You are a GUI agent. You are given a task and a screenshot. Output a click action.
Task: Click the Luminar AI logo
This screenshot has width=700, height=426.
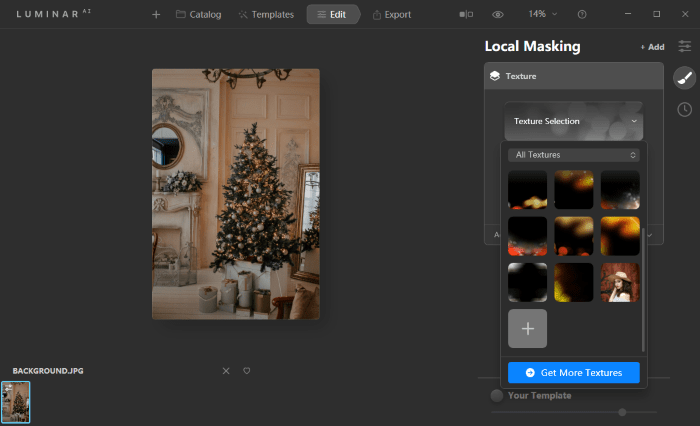(53, 14)
